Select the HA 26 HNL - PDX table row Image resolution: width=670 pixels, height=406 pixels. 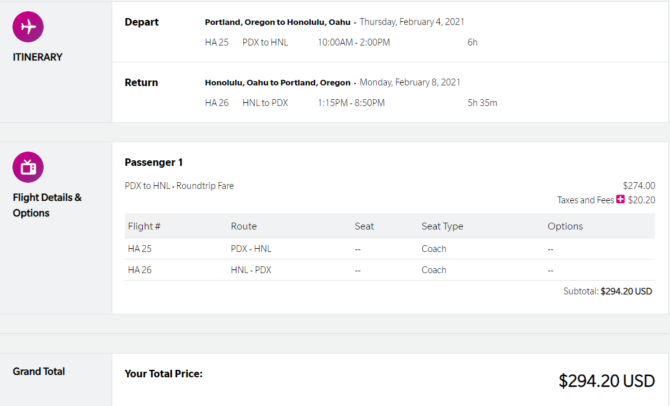coord(390,270)
